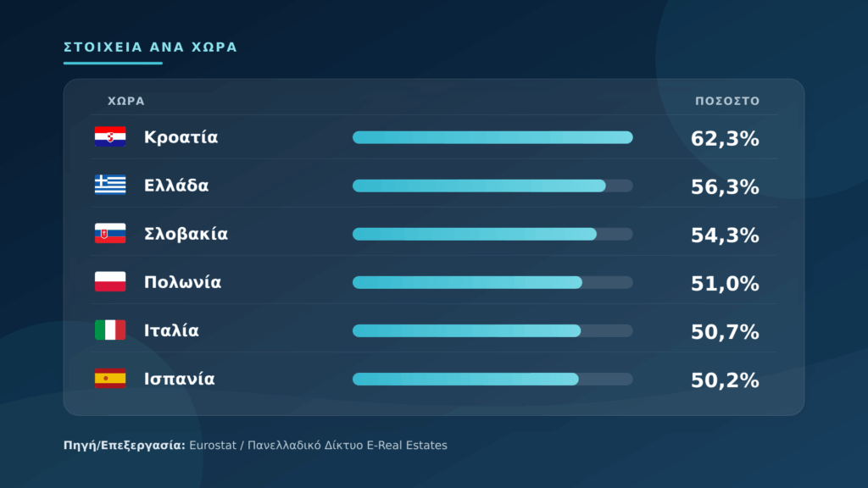Click the Ιταλία progress bar
The image size is (868, 488).
[492, 331]
